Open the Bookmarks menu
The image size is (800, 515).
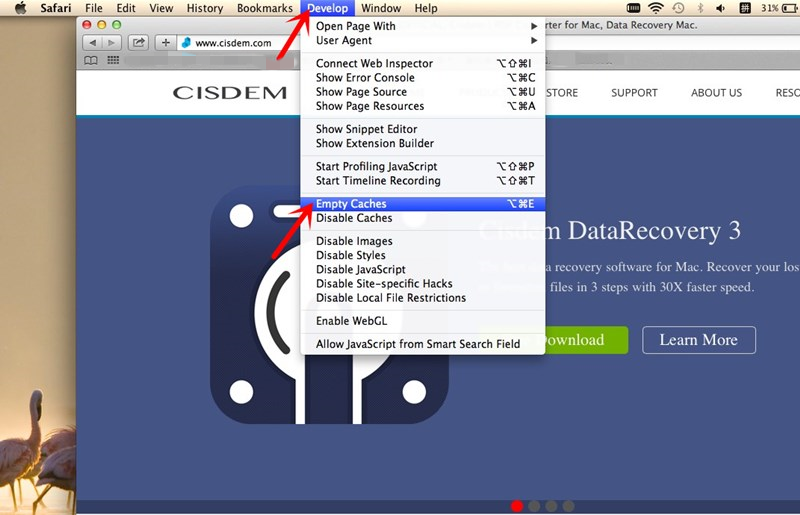pos(265,8)
